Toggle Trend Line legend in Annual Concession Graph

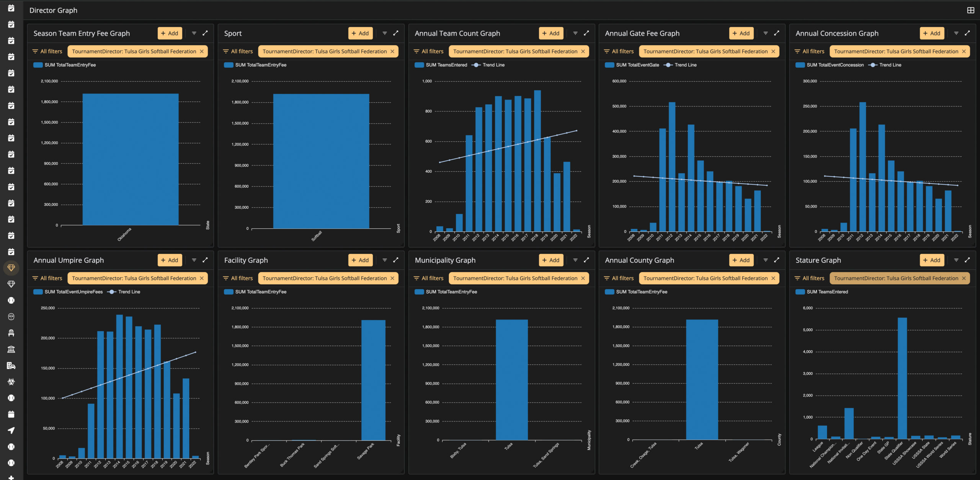click(885, 65)
